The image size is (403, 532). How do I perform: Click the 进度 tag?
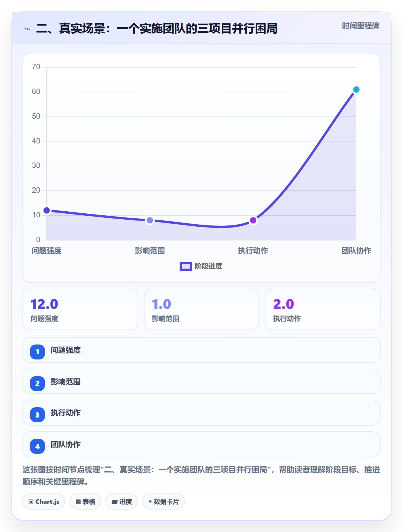(x=121, y=502)
